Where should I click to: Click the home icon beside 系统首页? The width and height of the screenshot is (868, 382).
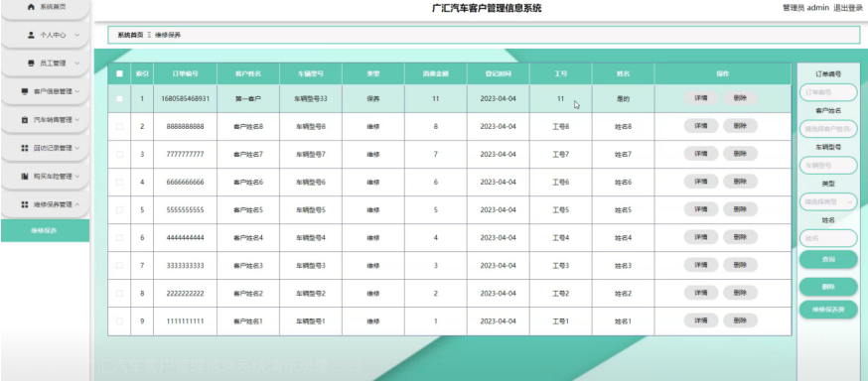click(31, 7)
